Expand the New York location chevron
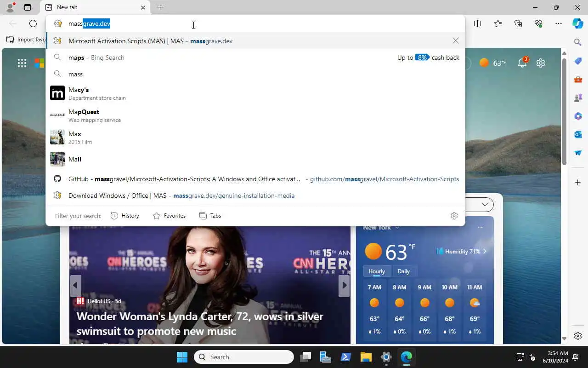 click(397, 228)
